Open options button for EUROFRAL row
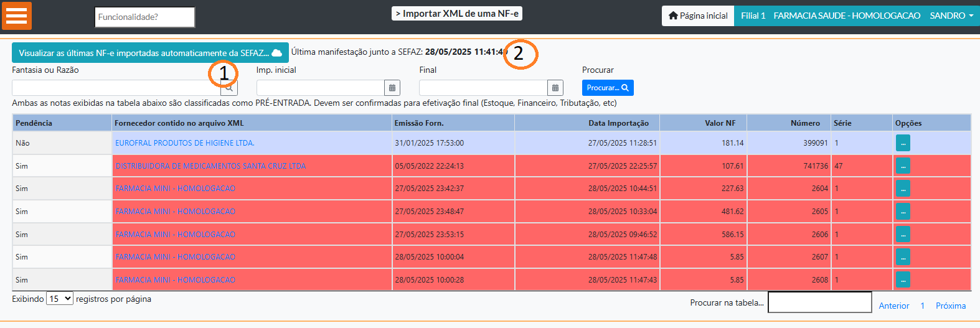Screen dimensions: 980x328 coord(902,143)
